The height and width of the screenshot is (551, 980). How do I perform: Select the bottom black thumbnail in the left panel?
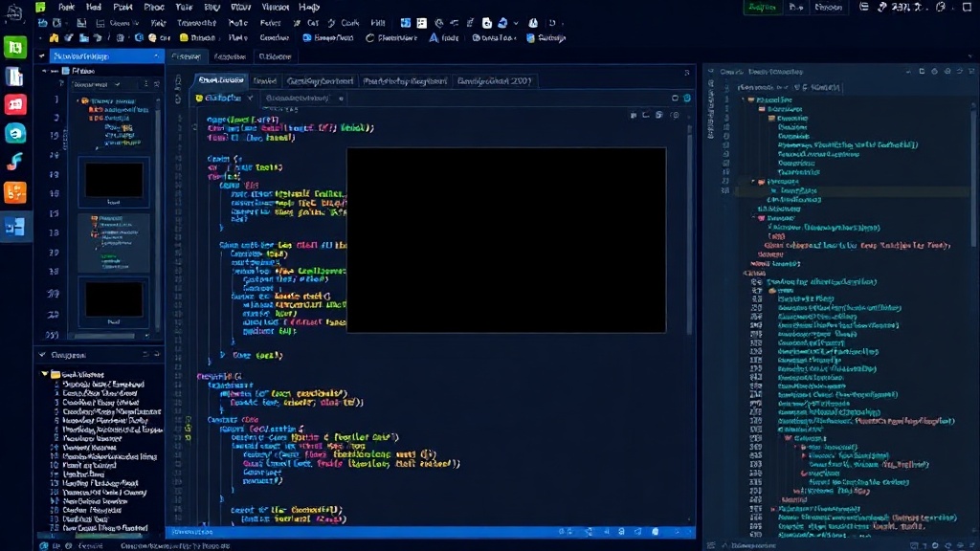(114, 302)
